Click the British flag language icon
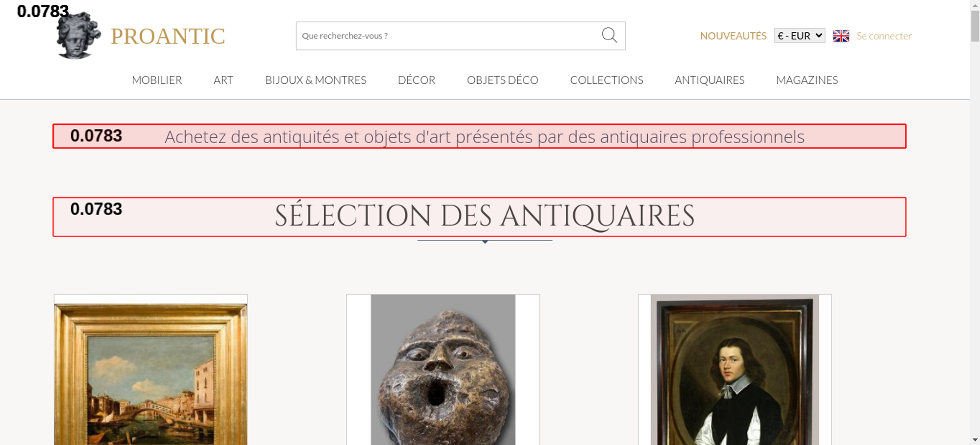Screen dimensions: 980x445 841,36
